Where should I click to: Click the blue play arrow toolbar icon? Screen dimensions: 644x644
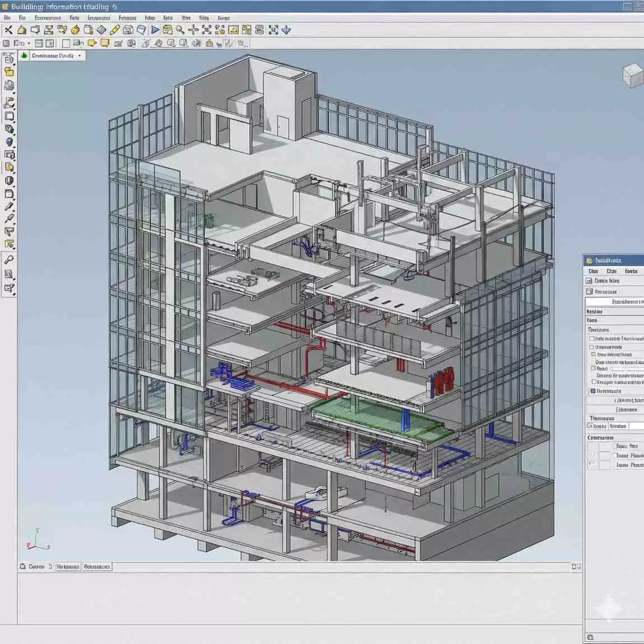[x=155, y=30]
